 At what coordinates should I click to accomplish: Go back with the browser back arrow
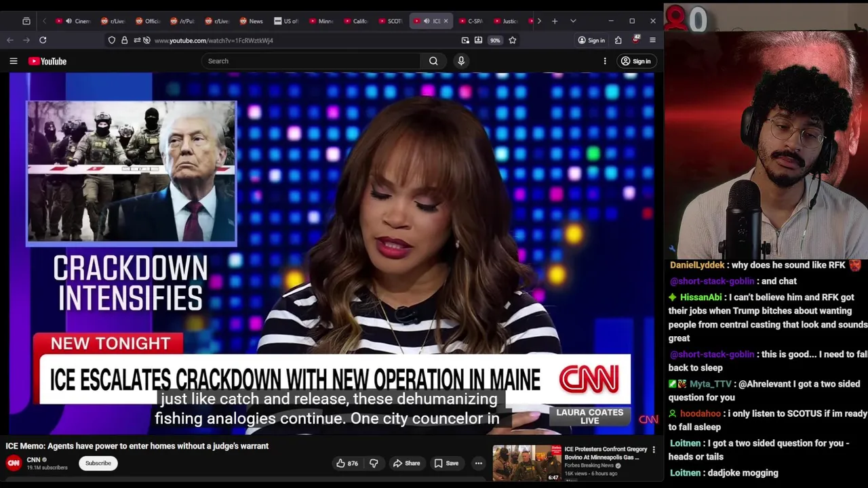pyautogui.click(x=10, y=40)
